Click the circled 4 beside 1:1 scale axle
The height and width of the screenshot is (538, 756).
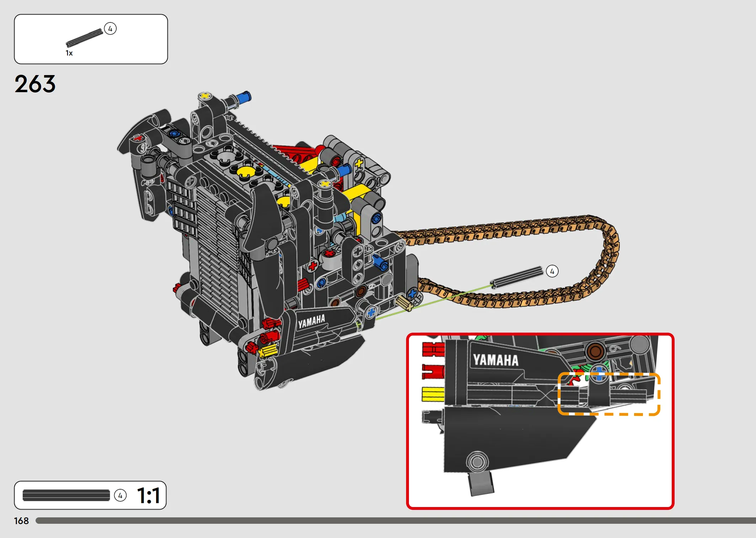tap(120, 495)
